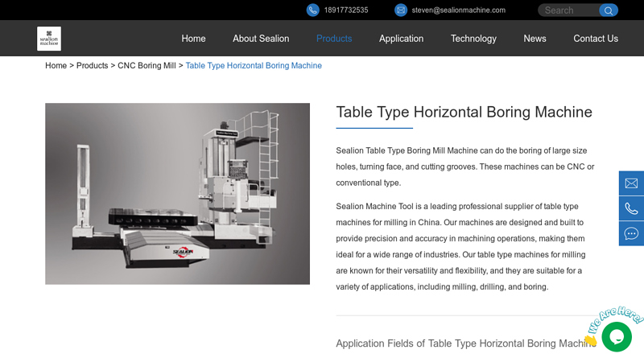Screen dimensions: 644x362
Task: Click the CNC Boring Mill breadcrumb
Action: coord(147,66)
